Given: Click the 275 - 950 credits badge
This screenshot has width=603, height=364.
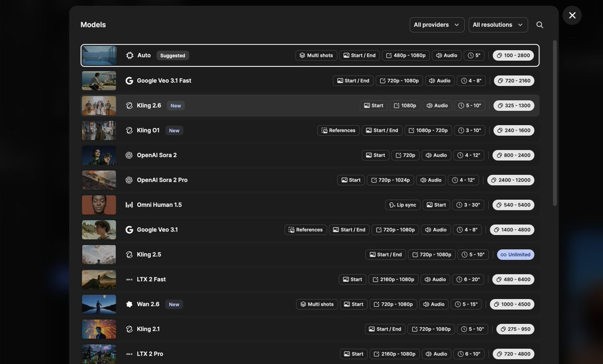Looking at the screenshot, I should 515,329.
